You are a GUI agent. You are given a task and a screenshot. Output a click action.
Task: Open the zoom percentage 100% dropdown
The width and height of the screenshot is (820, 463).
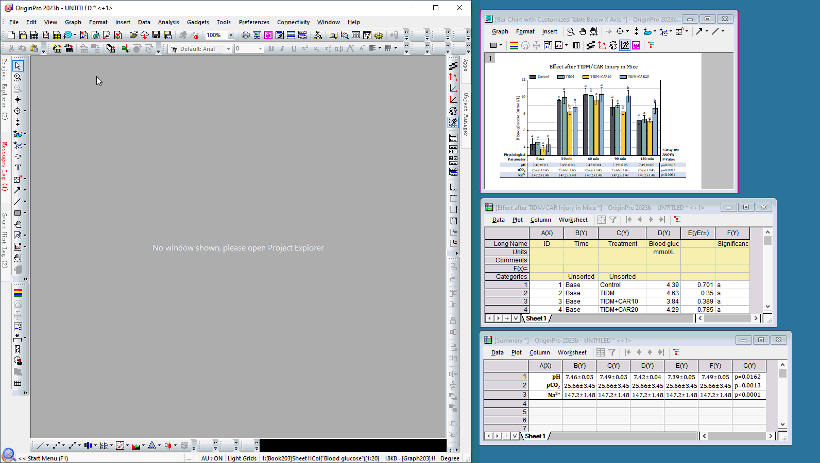pos(230,35)
